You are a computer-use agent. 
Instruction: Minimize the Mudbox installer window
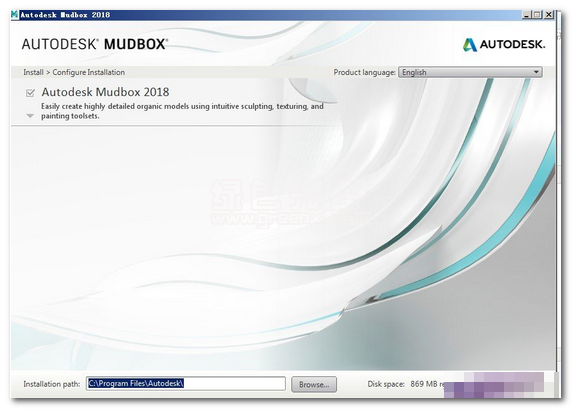click(526, 15)
